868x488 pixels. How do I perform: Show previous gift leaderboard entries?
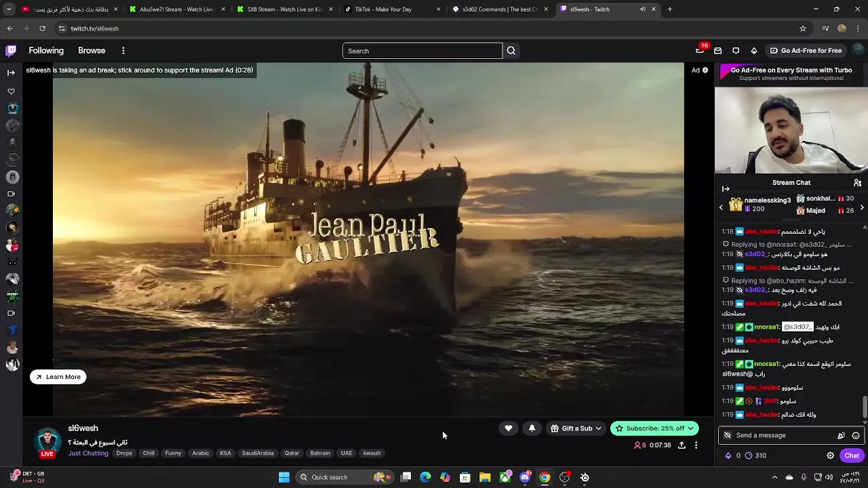(721, 207)
